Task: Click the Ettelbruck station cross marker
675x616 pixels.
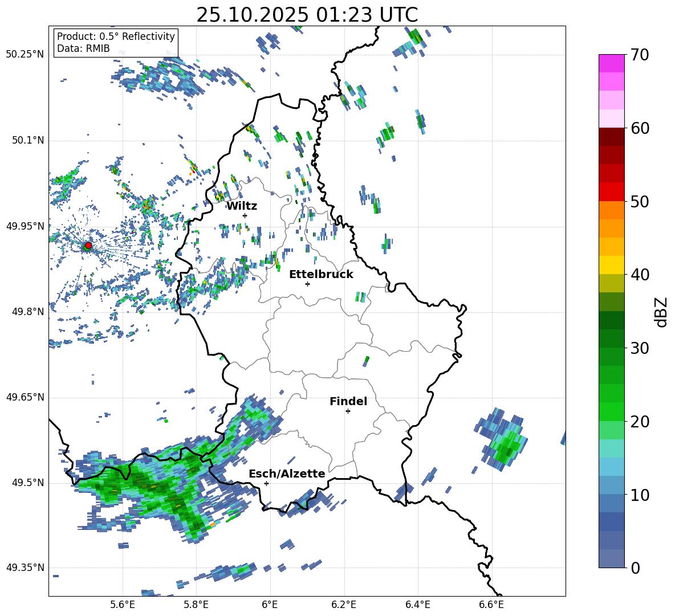Action: coord(307,284)
